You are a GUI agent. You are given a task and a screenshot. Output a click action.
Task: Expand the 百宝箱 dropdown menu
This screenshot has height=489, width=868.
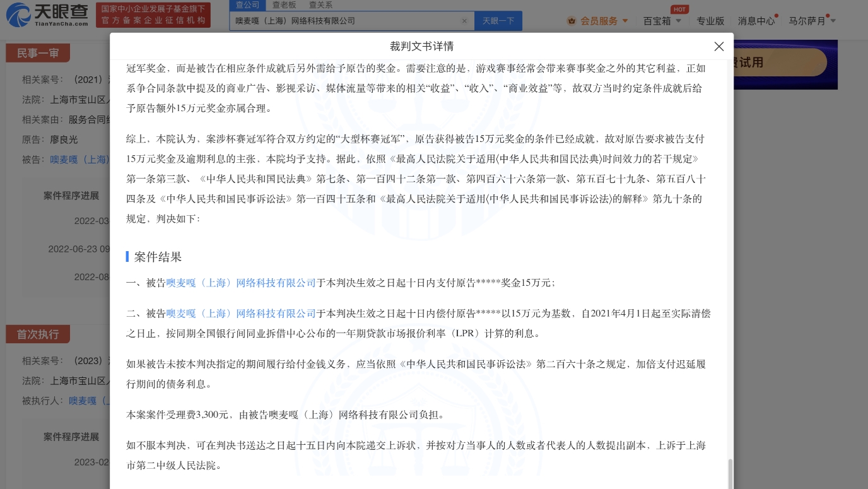(660, 21)
